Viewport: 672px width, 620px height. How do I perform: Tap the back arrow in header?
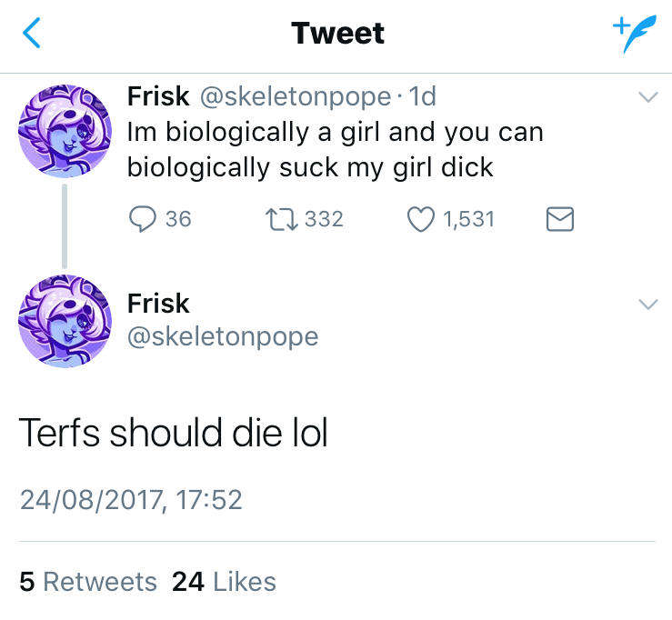(32, 34)
